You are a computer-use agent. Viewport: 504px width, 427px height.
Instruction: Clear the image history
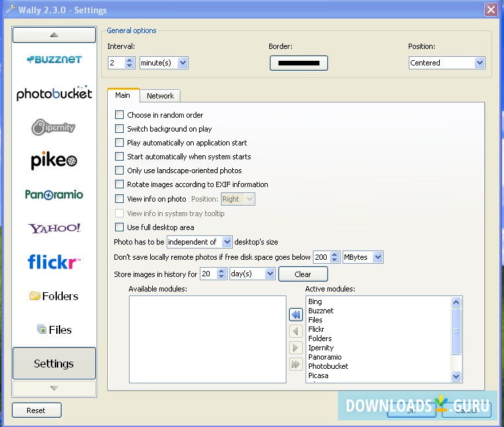(303, 274)
